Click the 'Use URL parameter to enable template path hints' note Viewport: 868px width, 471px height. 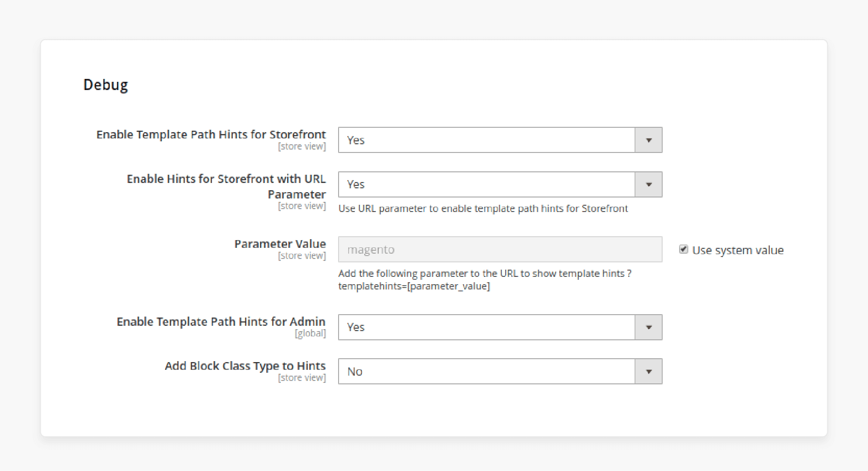[483, 209]
